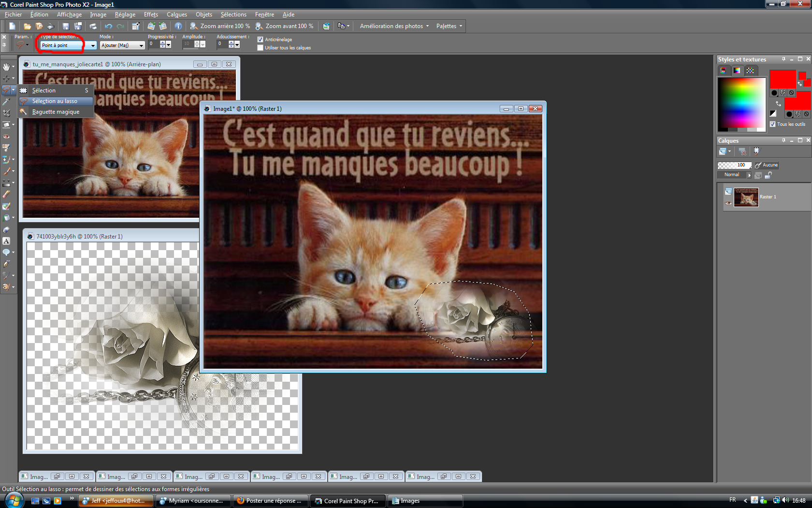Image resolution: width=812 pixels, height=508 pixels.
Task: Click the layer lock transparency icon
Action: (x=768, y=175)
